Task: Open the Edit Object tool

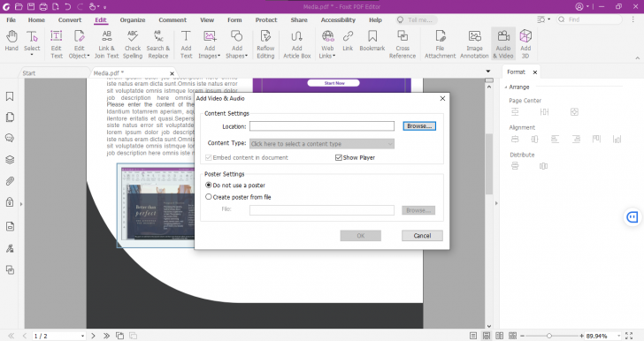Action: click(80, 44)
